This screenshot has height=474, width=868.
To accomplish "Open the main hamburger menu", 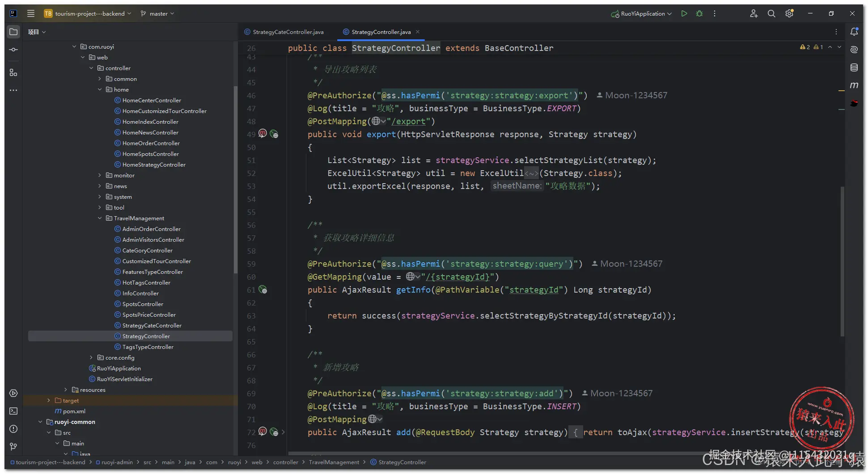I will tap(31, 14).
